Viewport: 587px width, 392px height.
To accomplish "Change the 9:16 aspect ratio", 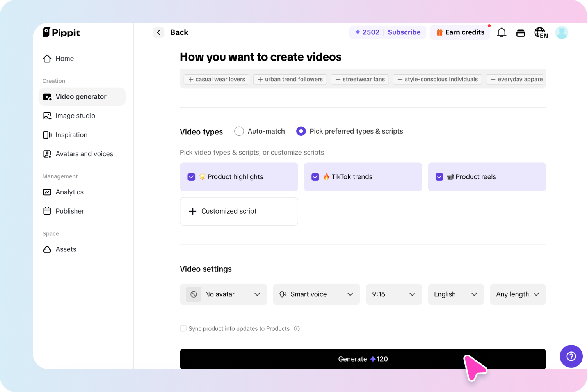I will (394, 294).
